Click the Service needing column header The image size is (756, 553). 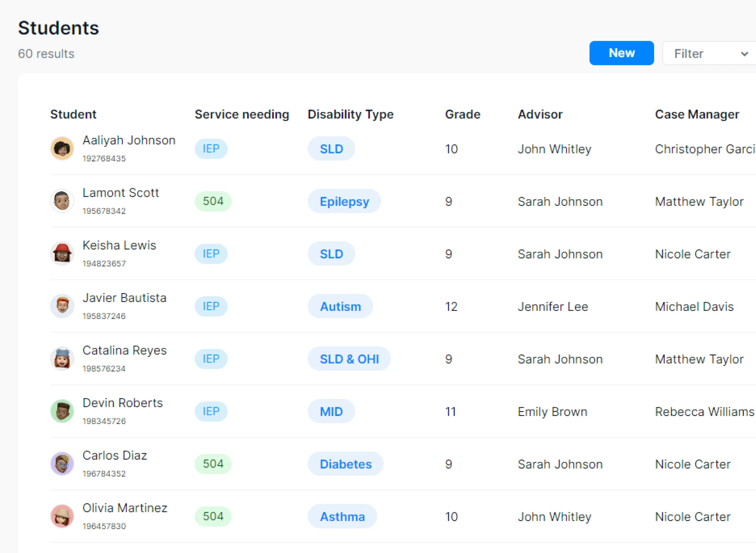click(242, 114)
